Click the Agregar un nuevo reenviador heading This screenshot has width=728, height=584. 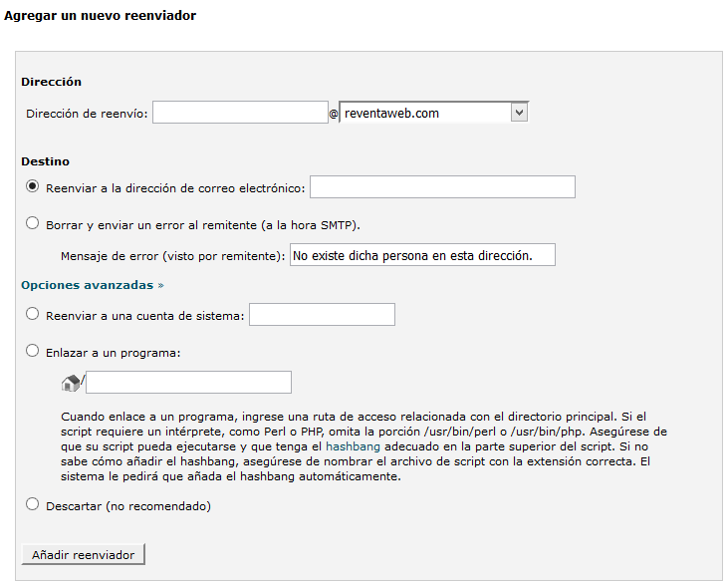coord(100,16)
